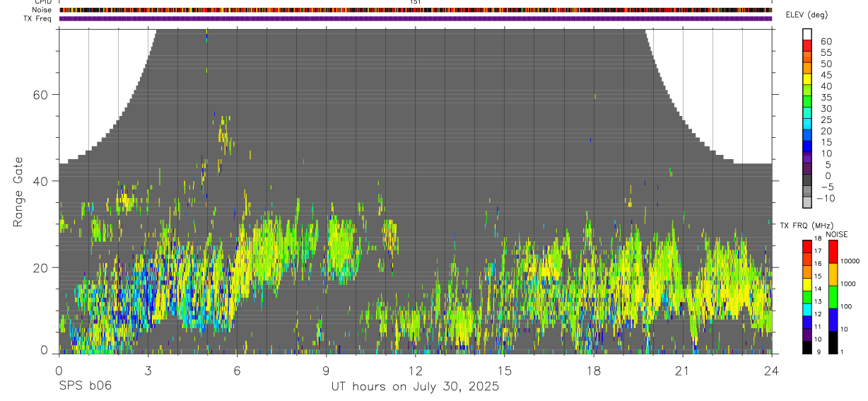Click Range Gate axis tick label "20"
Image resolution: width=868 pixels, height=401 pixels.
click(x=42, y=268)
